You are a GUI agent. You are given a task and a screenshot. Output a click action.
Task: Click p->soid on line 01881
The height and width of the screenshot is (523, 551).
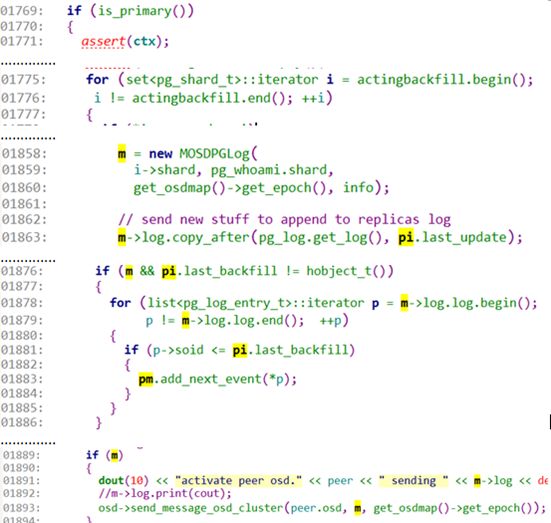click(x=178, y=350)
